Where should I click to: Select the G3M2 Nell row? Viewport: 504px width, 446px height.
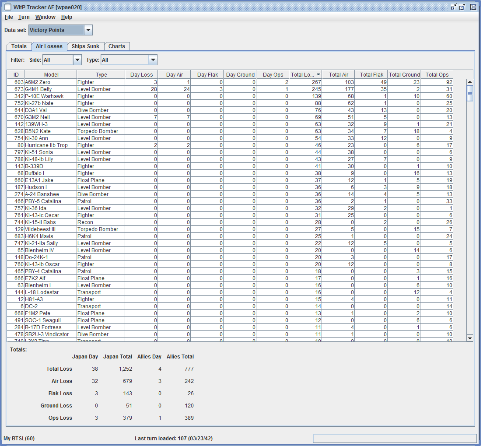click(x=230, y=117)
